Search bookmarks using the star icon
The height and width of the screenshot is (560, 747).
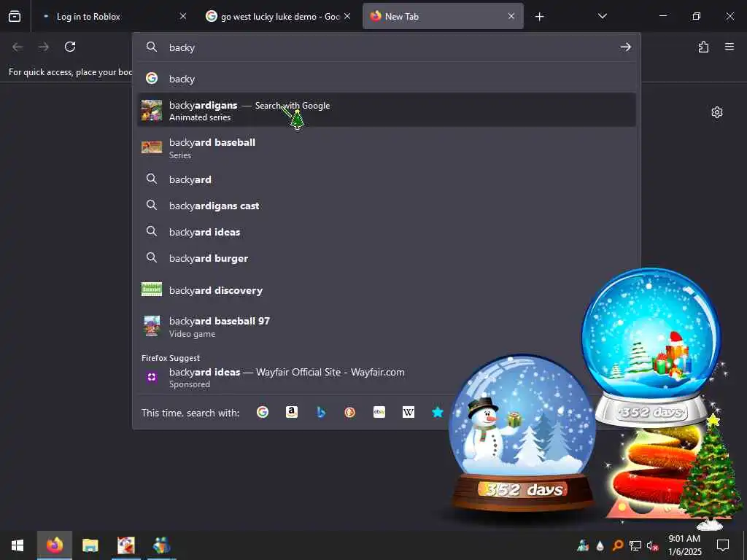pyautogui.click(x=438, y=413)
